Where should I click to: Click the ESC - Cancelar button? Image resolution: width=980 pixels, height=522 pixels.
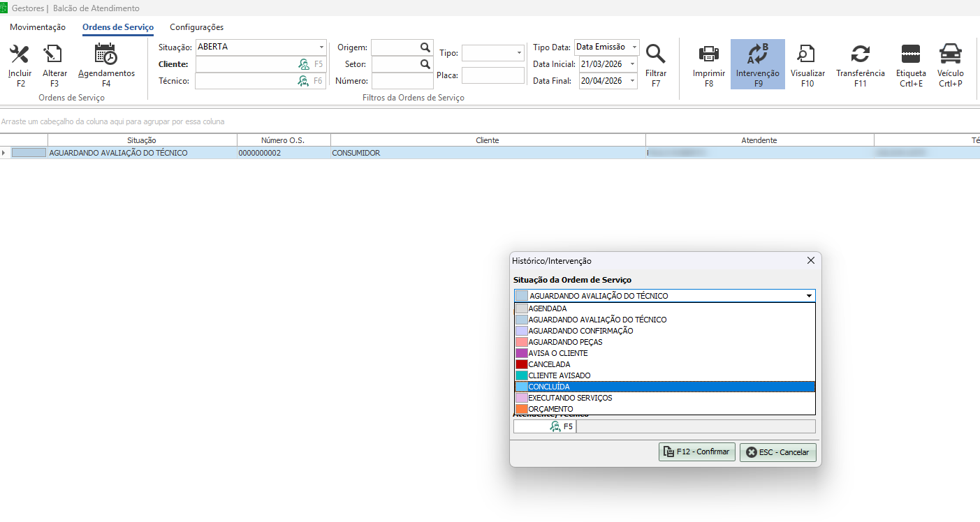tap(777, 452)
